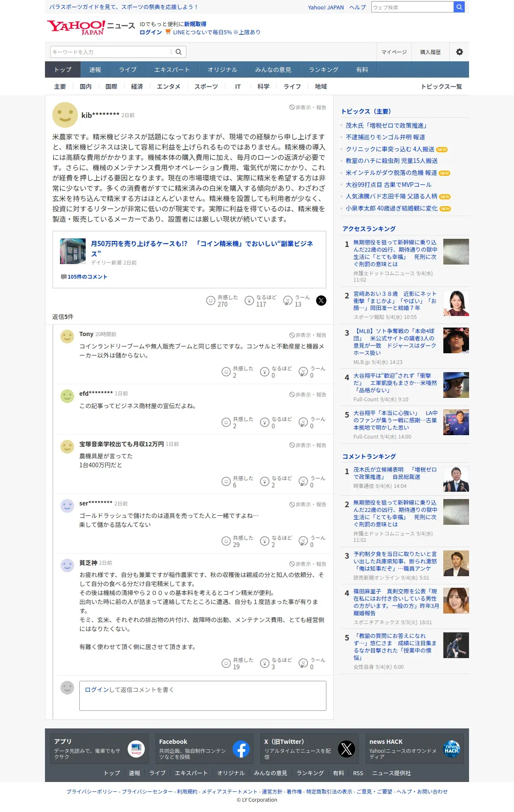This screenshot has width=514, height=812.
Task: Click 共感した icon on Tony's reply
Action: click(226, 372)
